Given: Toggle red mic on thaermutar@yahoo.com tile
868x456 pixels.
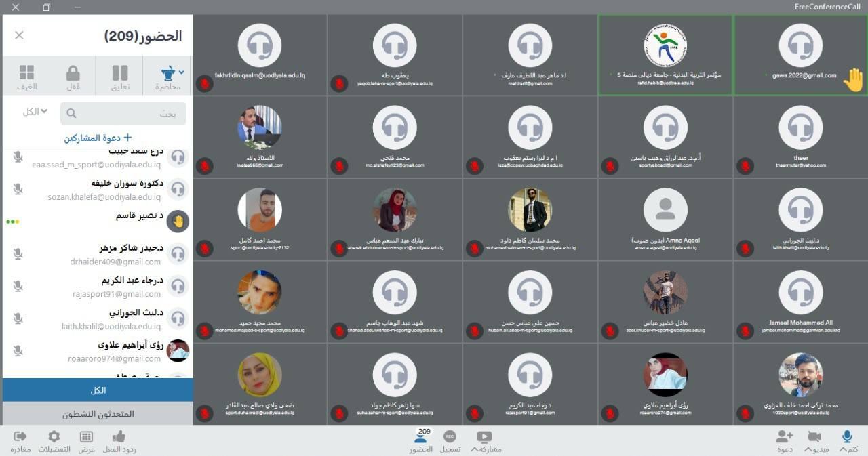Looking at the screenshot, I should tap(746, 165).
